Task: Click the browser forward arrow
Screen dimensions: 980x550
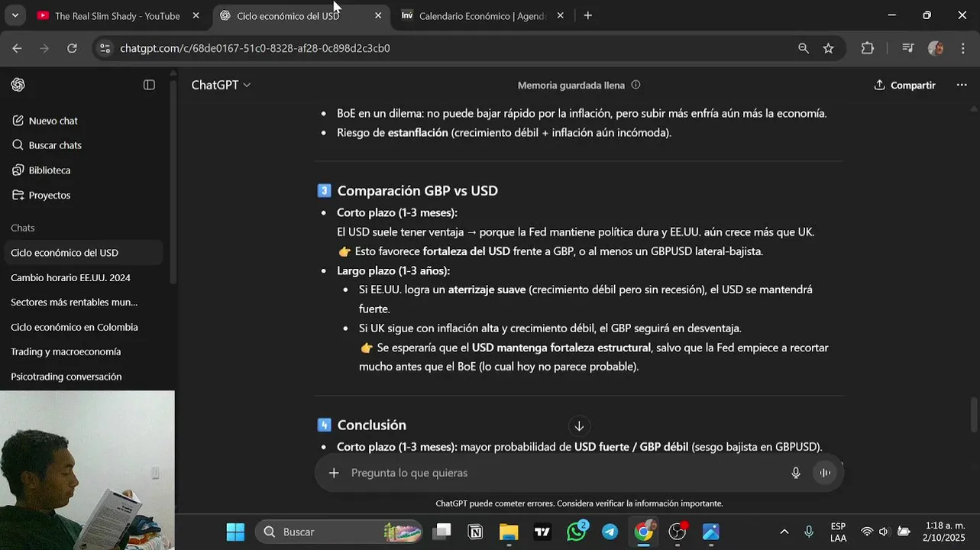Action: (x=44, y=48)
